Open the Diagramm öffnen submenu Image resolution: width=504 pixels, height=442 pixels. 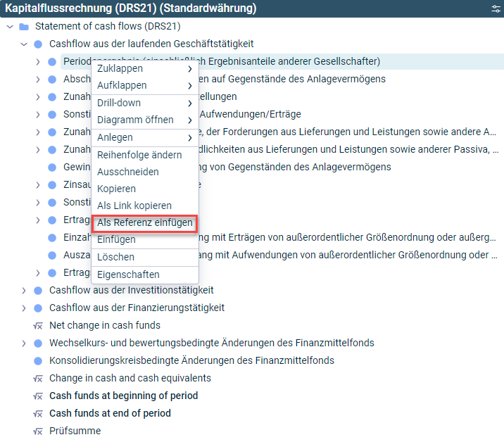[x=145, y=120]
